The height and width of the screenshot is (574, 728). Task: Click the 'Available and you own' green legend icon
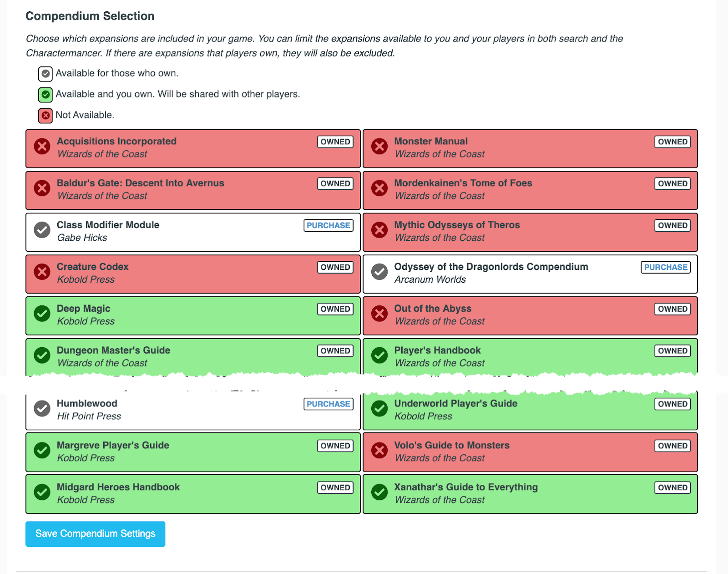pyautogui.click(x=45, y=95)
